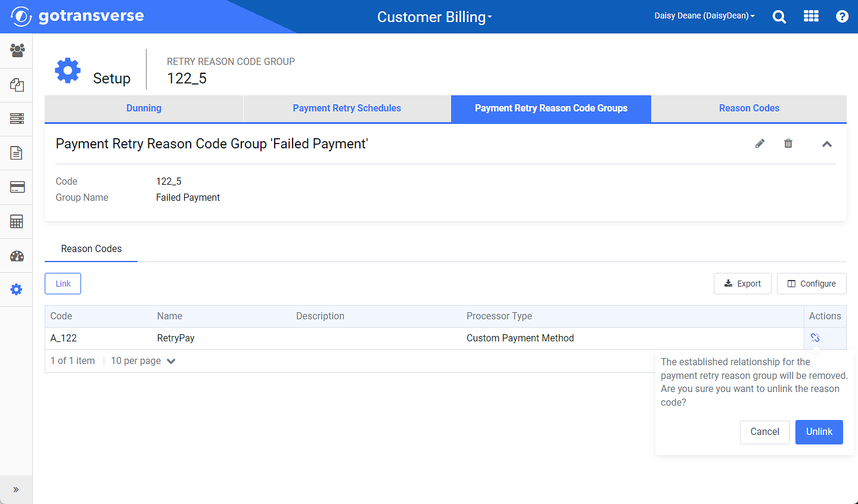Open the apps grid menu

[811, 16]
